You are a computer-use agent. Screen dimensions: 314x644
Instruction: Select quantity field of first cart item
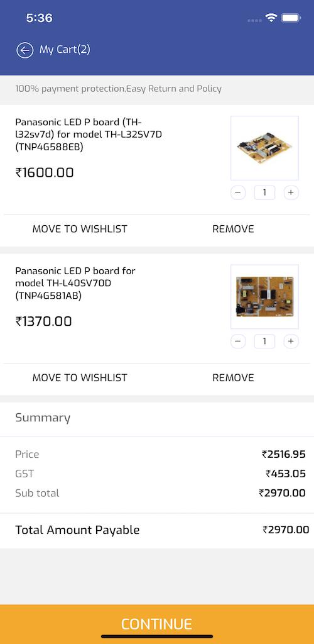(264, 192)
